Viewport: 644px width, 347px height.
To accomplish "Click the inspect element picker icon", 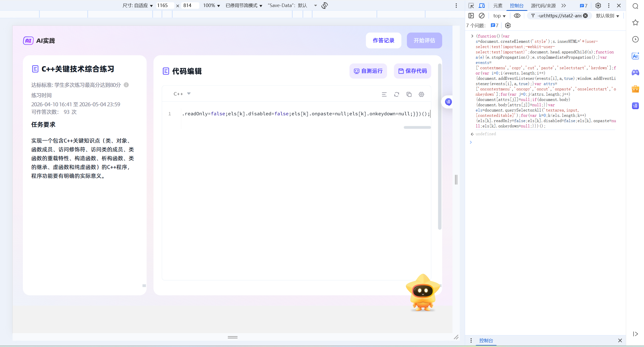I will pos(471,6).
